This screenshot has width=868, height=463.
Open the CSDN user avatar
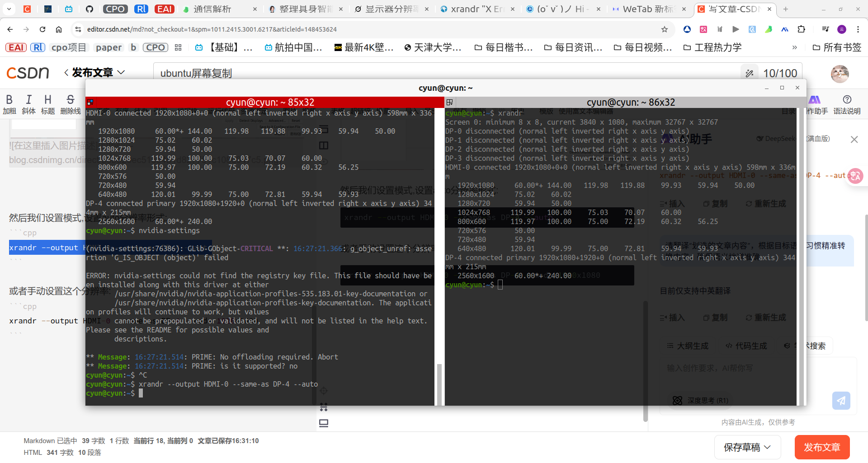(840, 73)
